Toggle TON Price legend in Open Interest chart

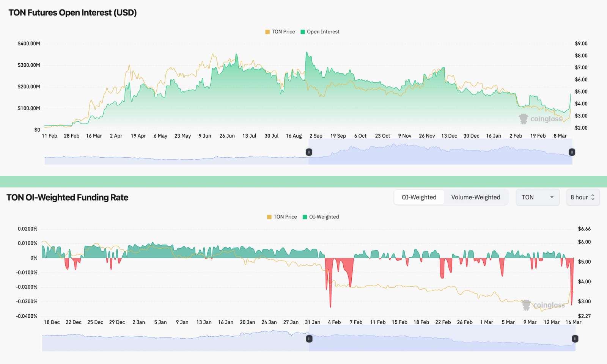click(x=280, y=32)
